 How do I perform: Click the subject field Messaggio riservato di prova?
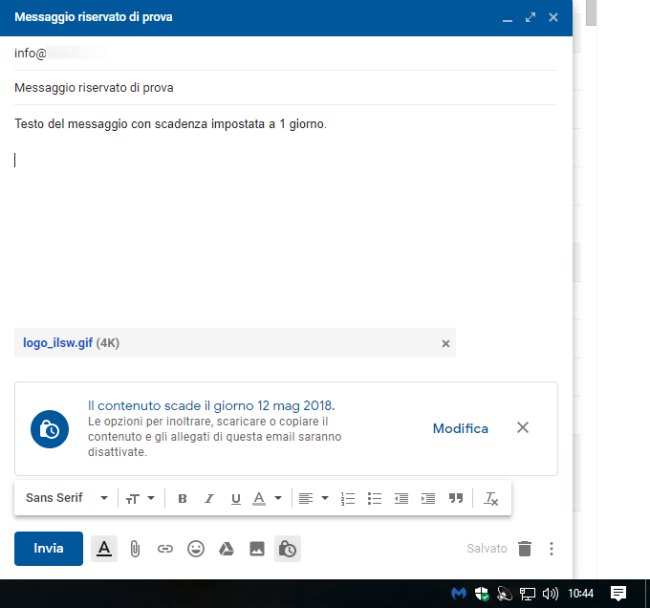(x=286, y=87)
